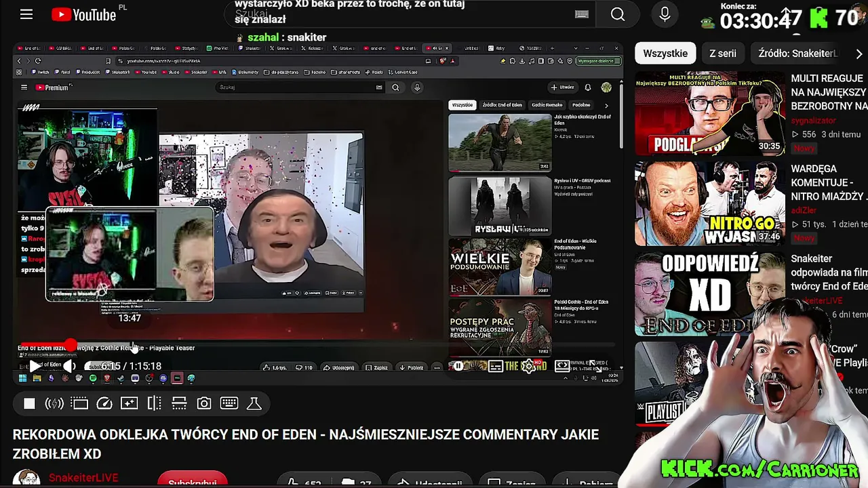This screenshot has height=488, width=868.
Task: Open the MULTI REAGUJE NA NAJWIĘKSZY BEZROBOTNY title
Action: (x=829, y=92)
